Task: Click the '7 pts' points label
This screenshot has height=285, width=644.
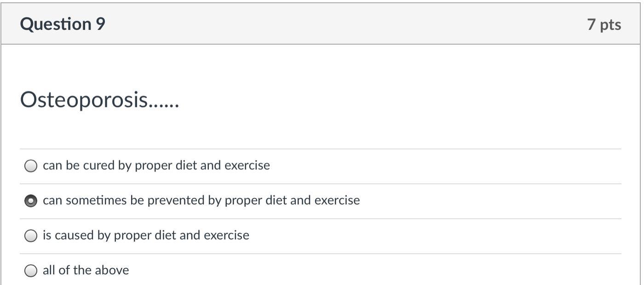Action: click(604, 24)
